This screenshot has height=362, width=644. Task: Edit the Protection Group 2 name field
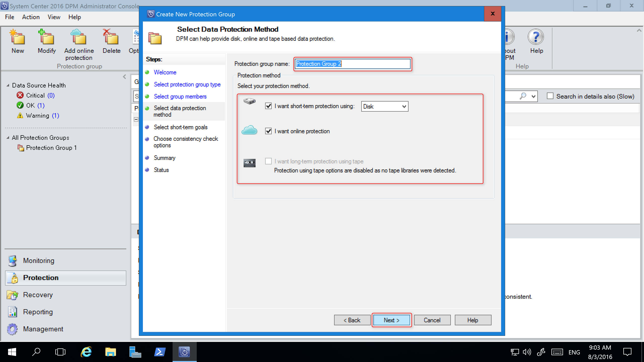(352, 64)
